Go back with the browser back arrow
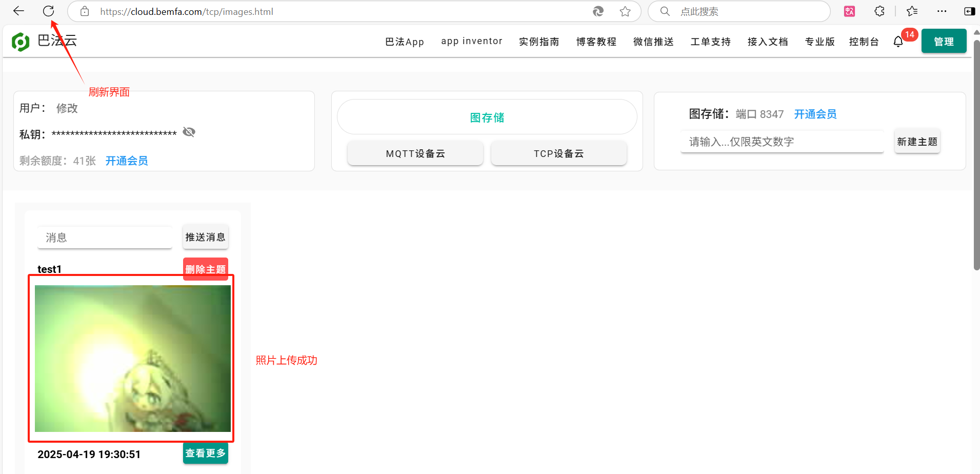Viewport: 980px width, 474px height. (19, 11)
